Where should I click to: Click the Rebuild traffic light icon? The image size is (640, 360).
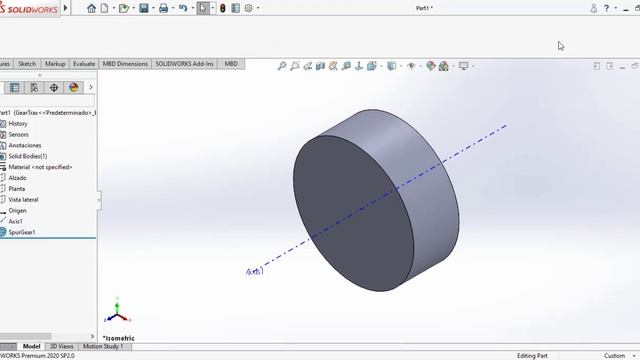[223, 8]
